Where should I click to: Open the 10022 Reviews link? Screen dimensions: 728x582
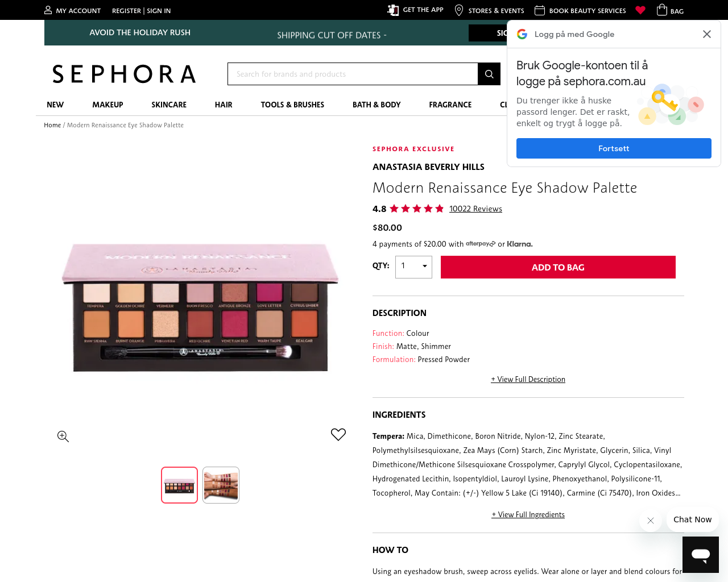(x=475, y=209)
